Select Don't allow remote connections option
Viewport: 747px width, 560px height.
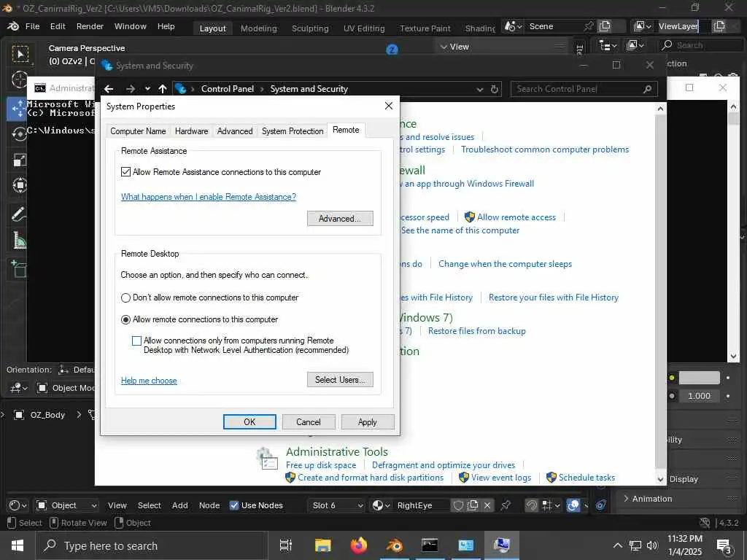click(125, 298)
